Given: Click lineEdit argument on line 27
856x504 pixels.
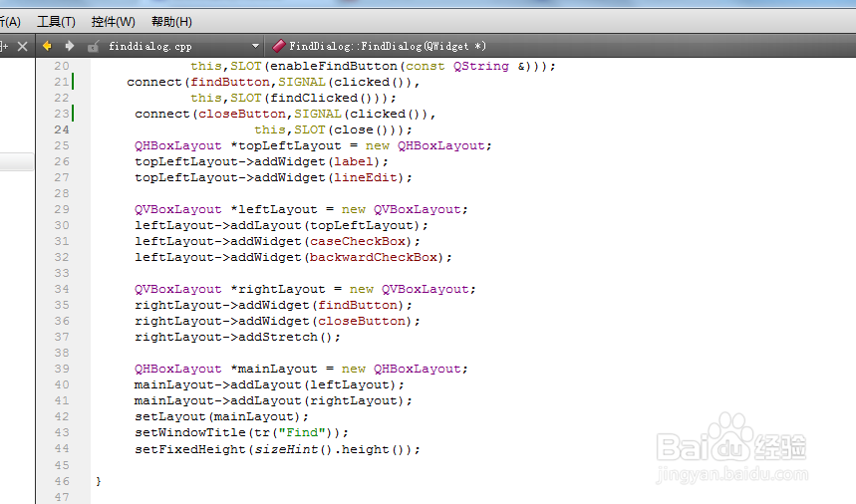Looking at the screenshot, I should tap(365, 177).
